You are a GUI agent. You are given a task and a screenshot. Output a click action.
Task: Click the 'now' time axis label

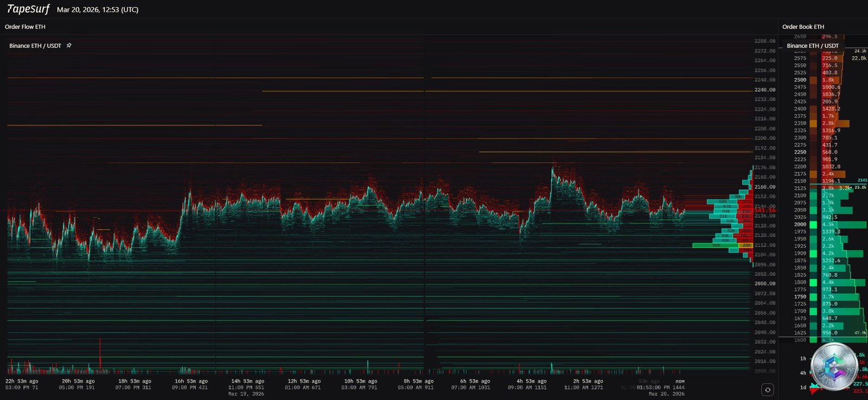(x=680, y=381)
